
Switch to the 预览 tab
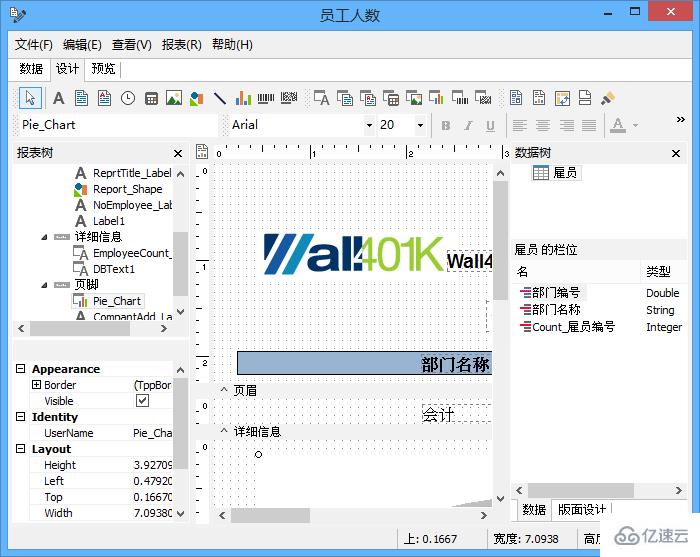(x=103, y=69)
